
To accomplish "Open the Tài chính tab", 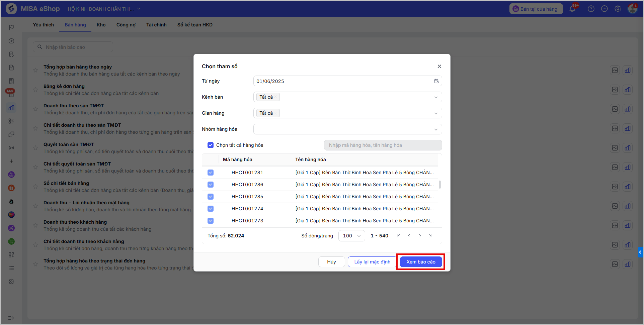I will pos(156,25).
